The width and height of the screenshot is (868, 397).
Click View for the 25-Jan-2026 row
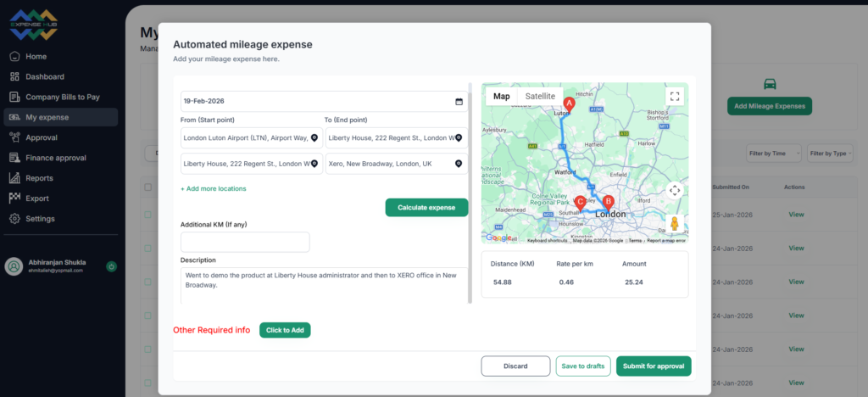[x=796, y=215]
